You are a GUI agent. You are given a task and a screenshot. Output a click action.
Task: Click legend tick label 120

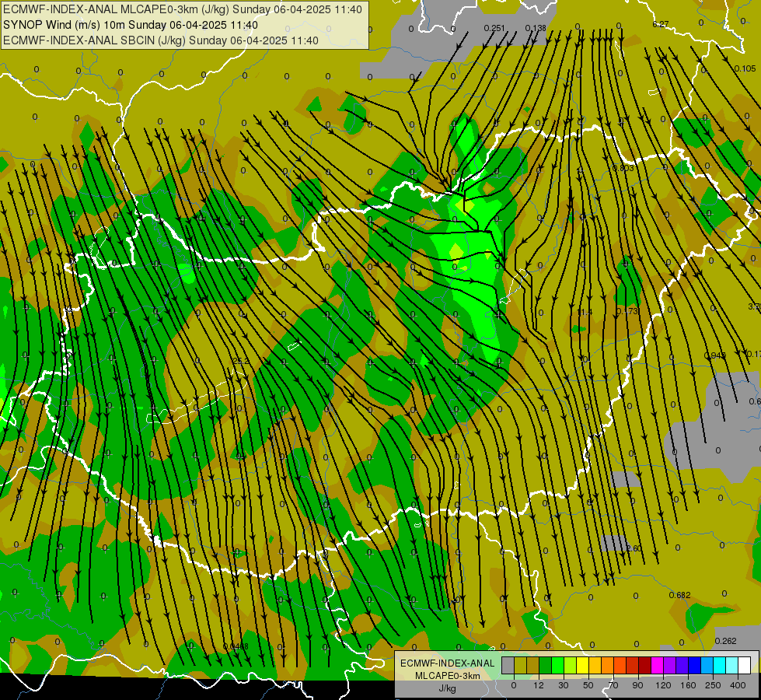pyautogui.click(x=663, y=685)
